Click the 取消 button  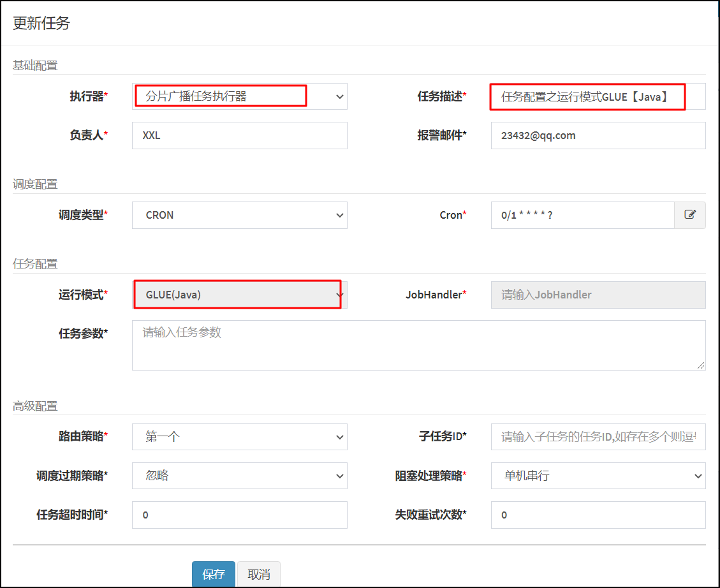(x=258, y=574)
